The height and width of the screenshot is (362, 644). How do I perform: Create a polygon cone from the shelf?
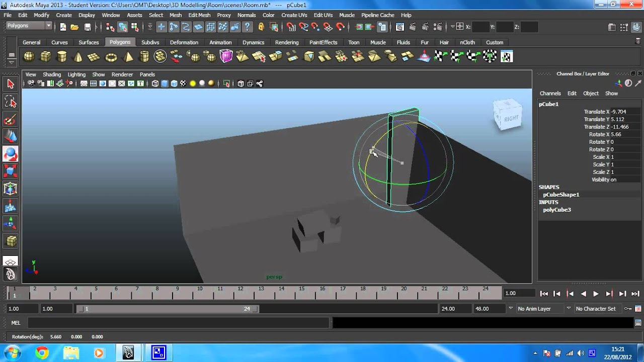(78, 57)
